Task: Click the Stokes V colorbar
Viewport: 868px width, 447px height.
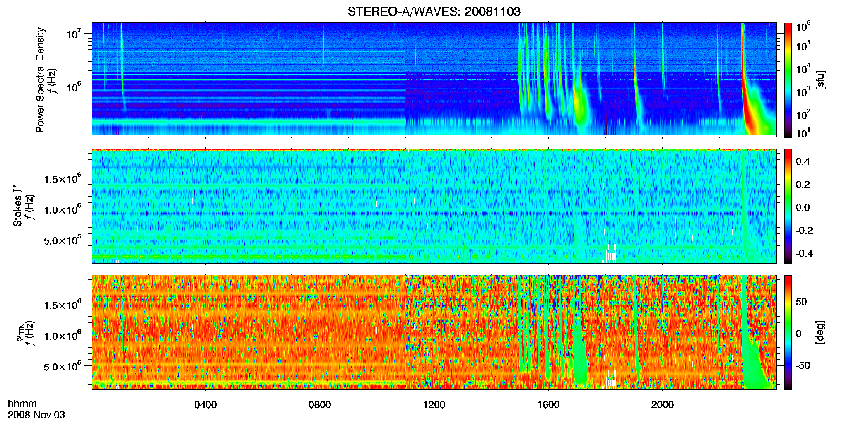Action: point(788,206)
